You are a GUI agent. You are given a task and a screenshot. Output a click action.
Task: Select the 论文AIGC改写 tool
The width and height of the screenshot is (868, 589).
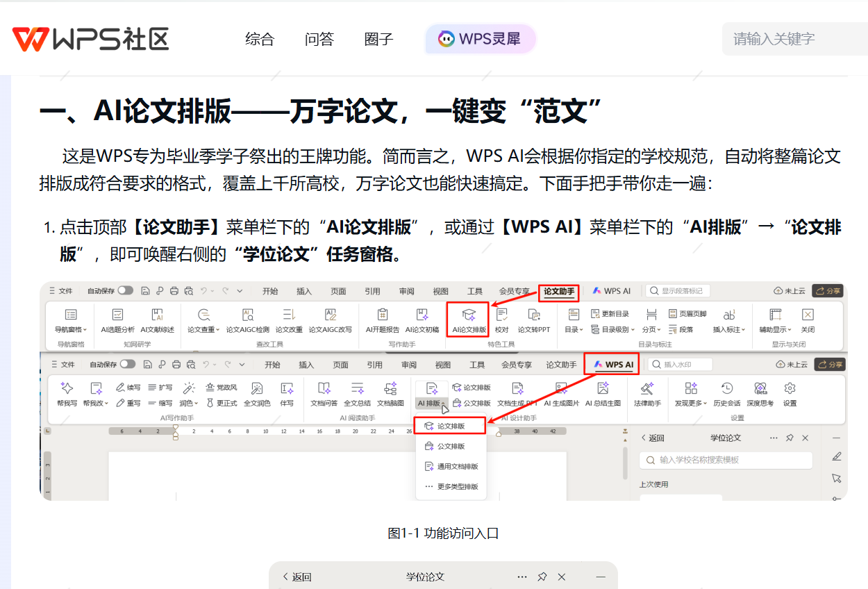(331, 321)
